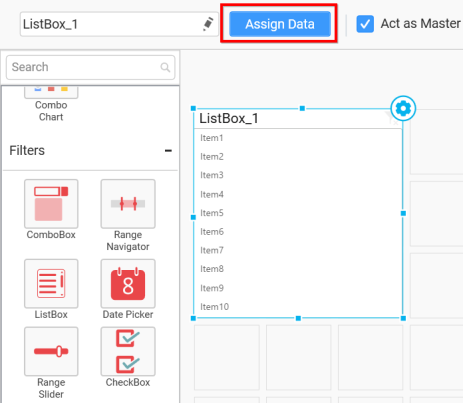Open ListBox_1 widget settings gear
Viewport: 463px width, 403px height.
[x=403, y=108]
